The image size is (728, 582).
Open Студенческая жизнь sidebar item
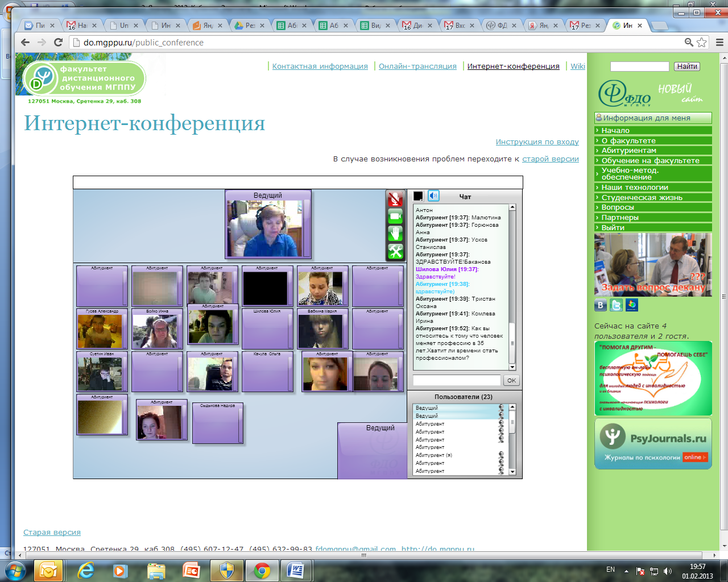coord(653,197)
